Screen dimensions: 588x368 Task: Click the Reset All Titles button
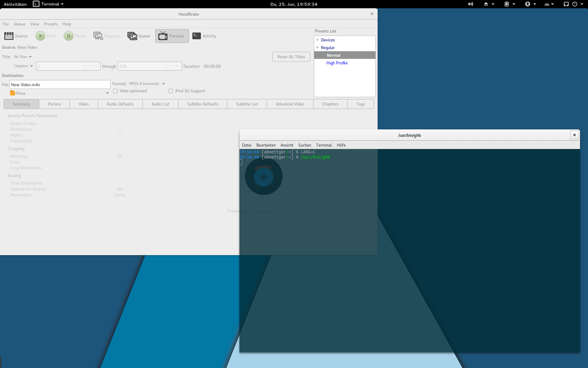click(x=291, y=57)
